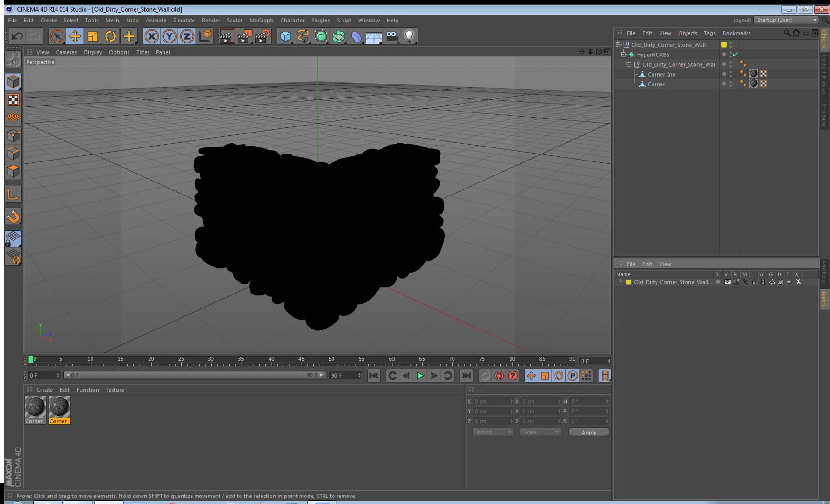Add a light object
This screenshot has height=504, width=830.
tap(409, 36)
